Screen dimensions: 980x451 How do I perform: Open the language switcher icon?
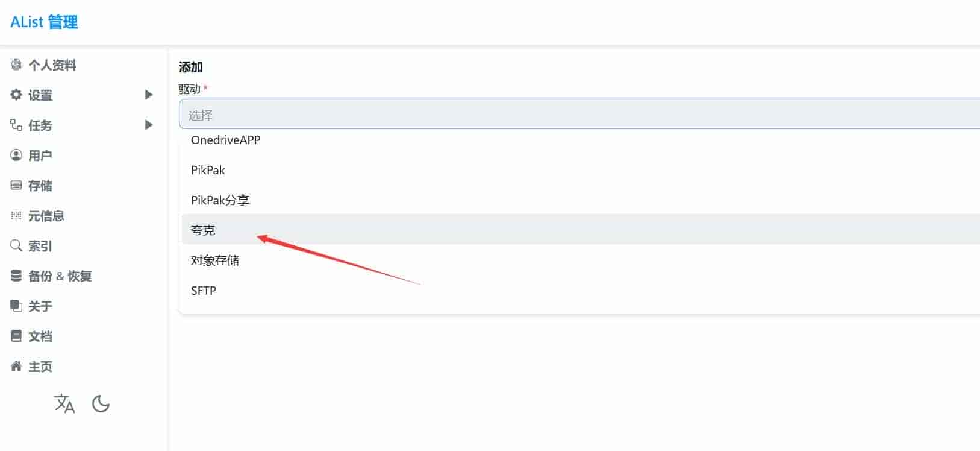[x=64, y=403]
